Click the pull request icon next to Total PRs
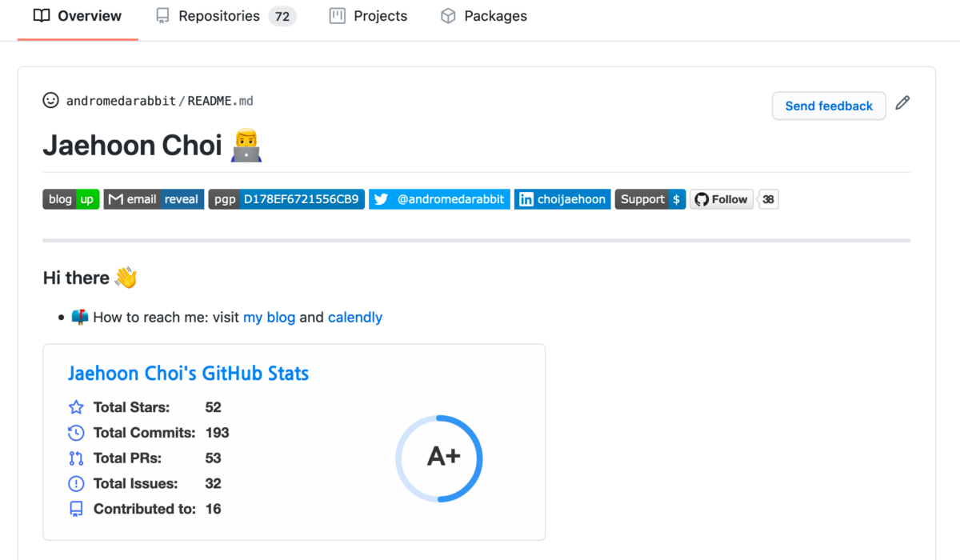Image resolution: width=960 pixels, height=560 pixels. point(76,458)
